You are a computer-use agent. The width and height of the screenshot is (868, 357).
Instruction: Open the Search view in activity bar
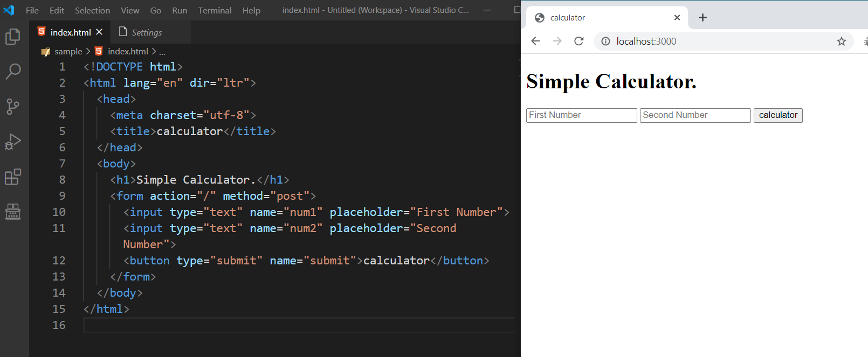point(13,71)
